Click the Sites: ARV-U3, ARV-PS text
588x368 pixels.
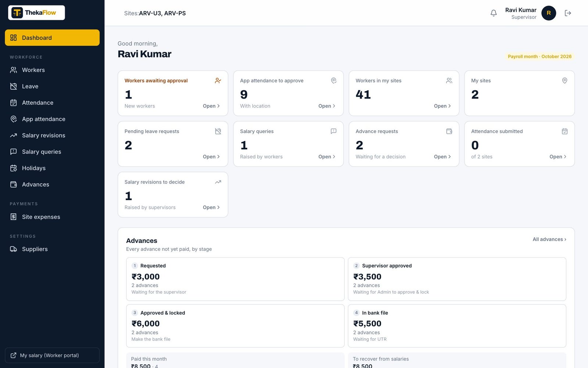(x=155, y=13)
